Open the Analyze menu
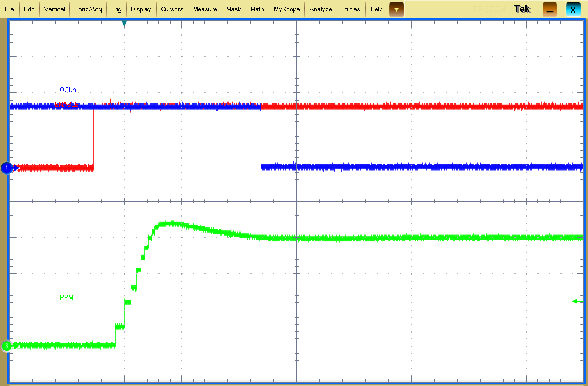 pos(320,9)
